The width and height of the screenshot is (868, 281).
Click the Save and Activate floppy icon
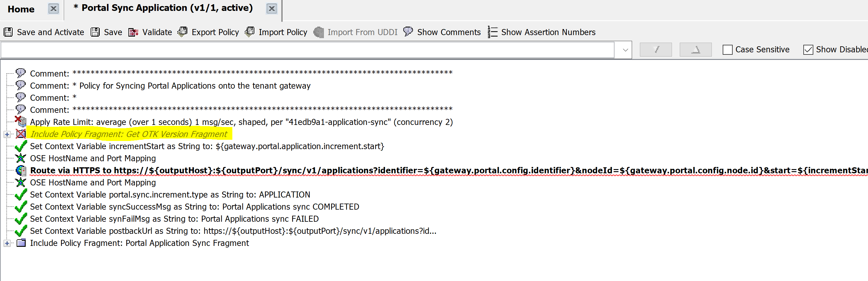click(x=8, y=32)
